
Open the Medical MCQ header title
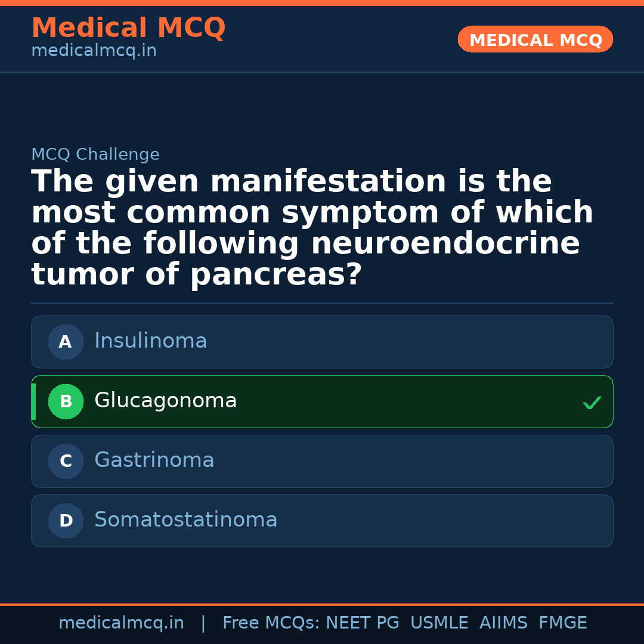point(128,28)
